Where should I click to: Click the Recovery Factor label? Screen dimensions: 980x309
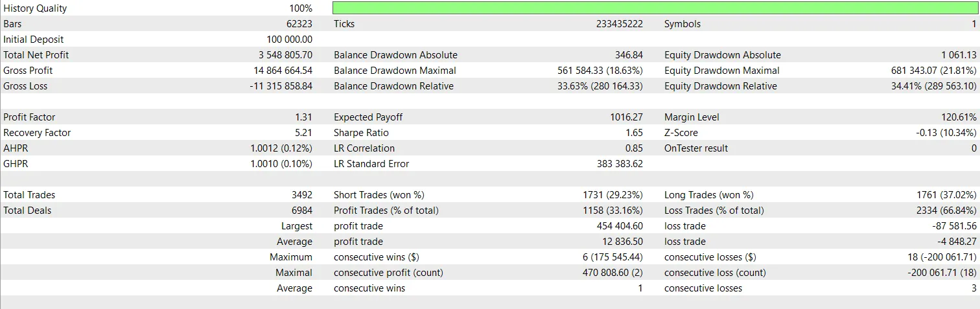coord(37,133)
